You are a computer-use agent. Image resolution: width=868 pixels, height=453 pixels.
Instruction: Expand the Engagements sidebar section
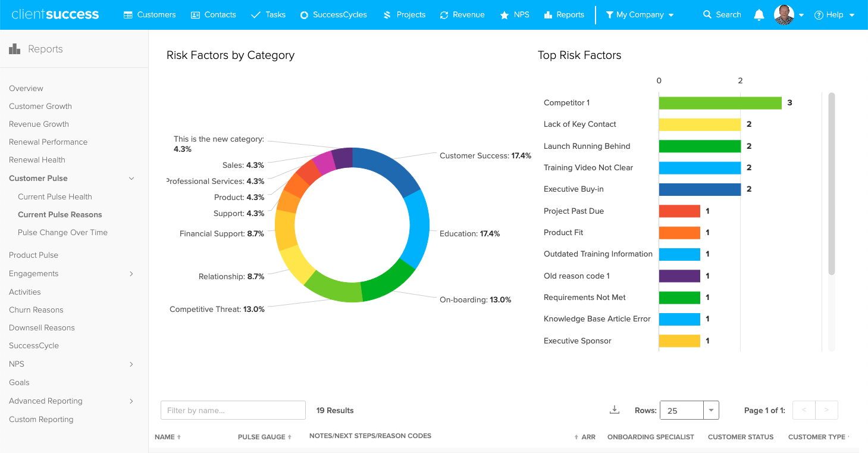point(131,274)
